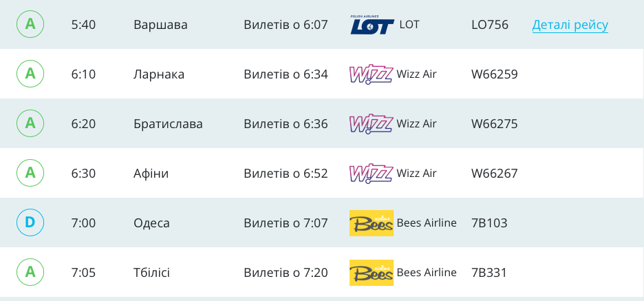Click the green A badge on Ларнака row
The width and height of the screenshot is (644, 301).
tap(30, 74)
